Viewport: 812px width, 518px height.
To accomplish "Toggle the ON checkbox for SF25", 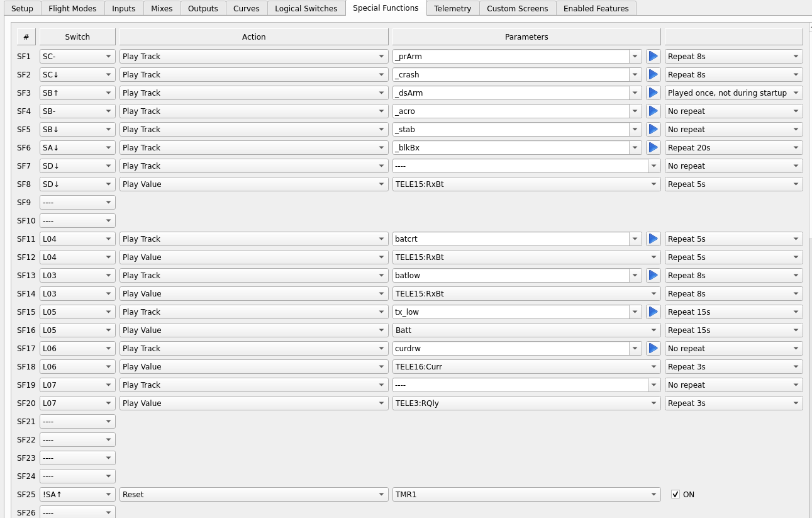I will (x=676, y=495).
